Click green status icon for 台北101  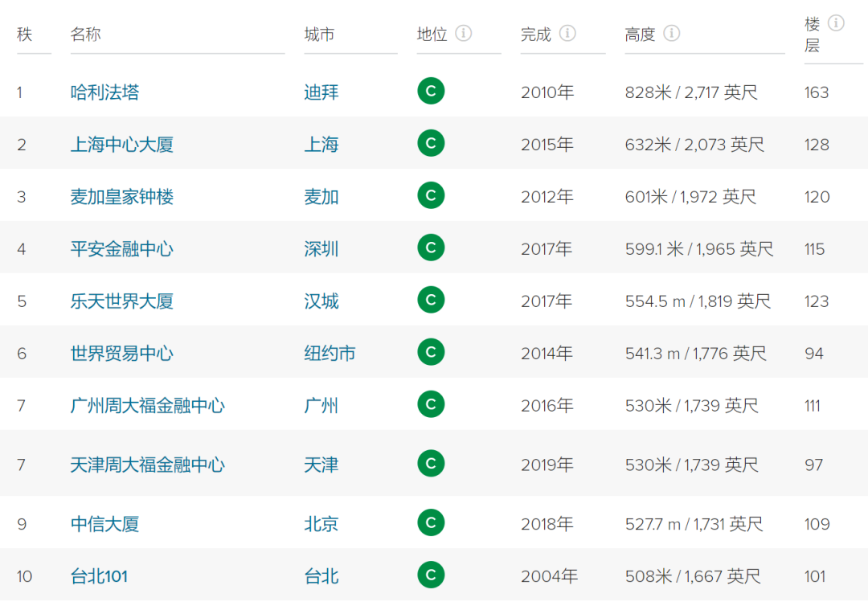click(432, 575)
